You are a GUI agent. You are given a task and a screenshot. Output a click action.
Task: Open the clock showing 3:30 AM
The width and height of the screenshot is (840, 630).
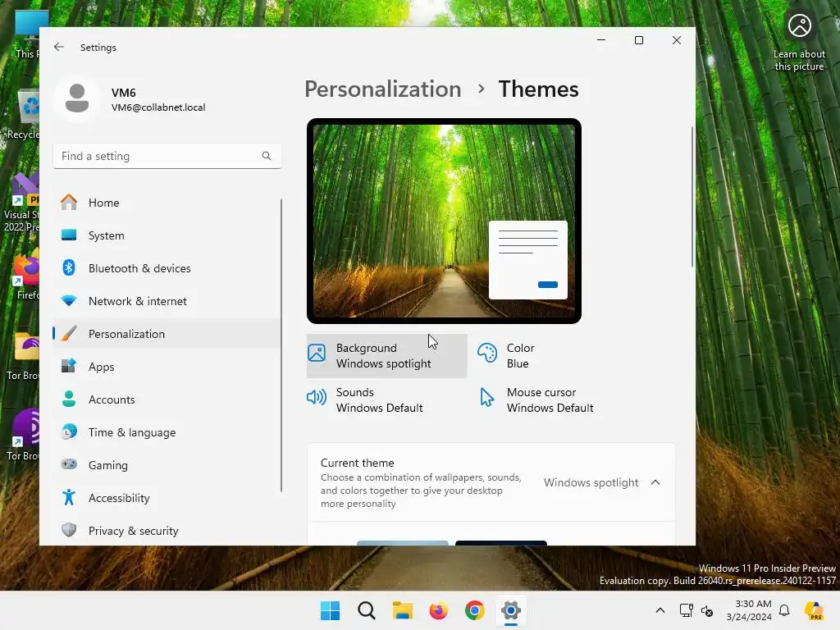[749, 610]
